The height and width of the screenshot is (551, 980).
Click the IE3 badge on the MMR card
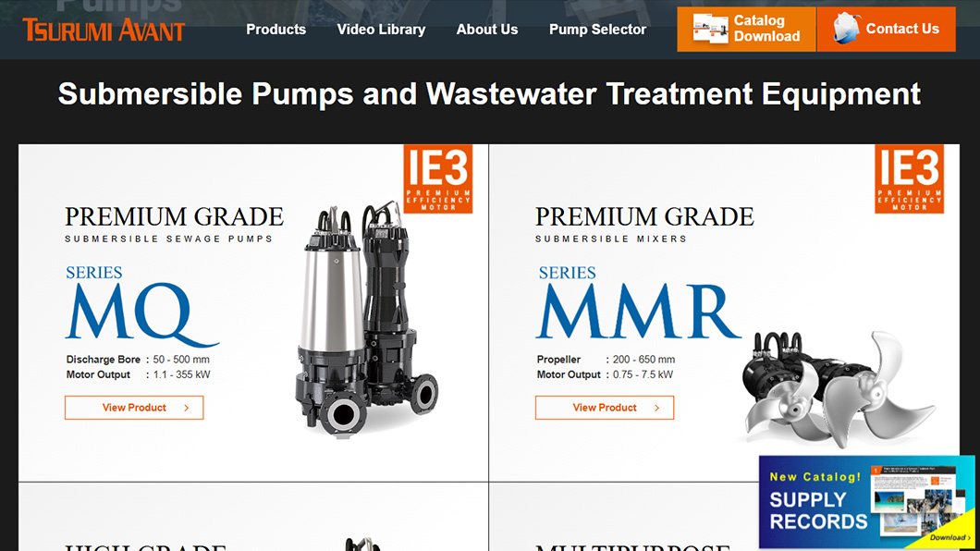[x=909, y=179]
